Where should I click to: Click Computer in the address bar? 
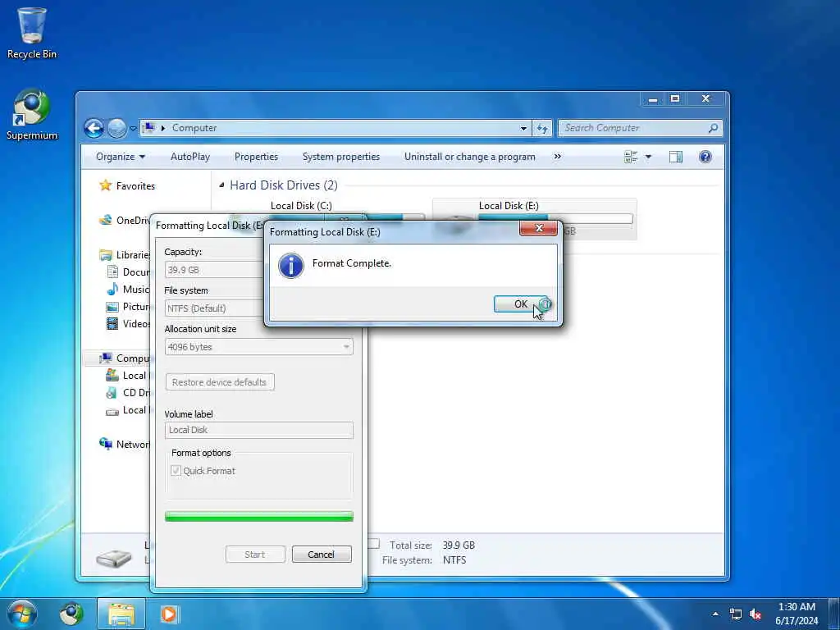point(194,128)
